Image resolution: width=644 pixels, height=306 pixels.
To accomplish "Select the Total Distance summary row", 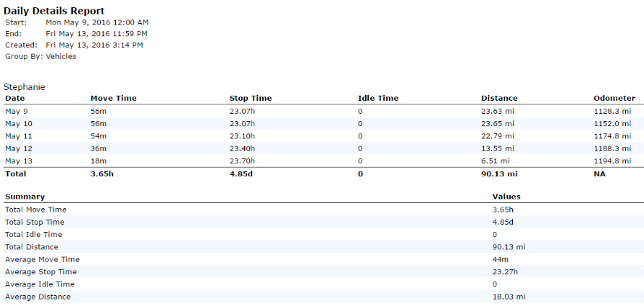I will 322,247.
